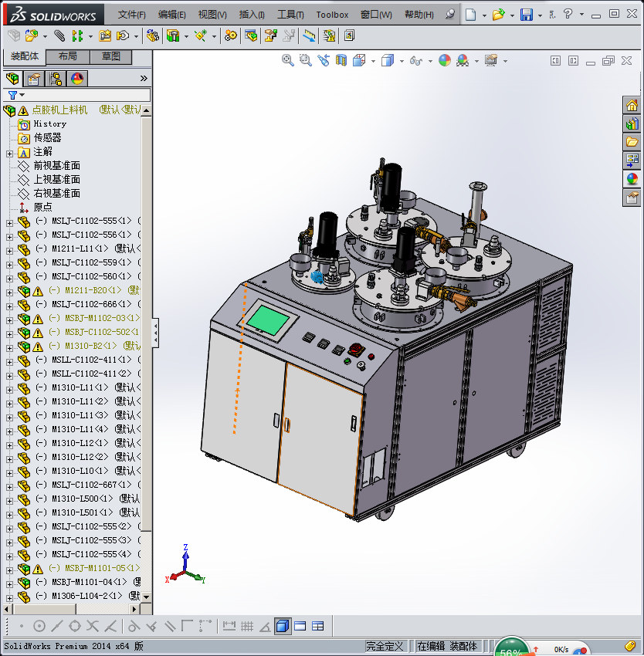Click the Hide/Show Items glasses icon
644x656 pixels.
[415, 61]
